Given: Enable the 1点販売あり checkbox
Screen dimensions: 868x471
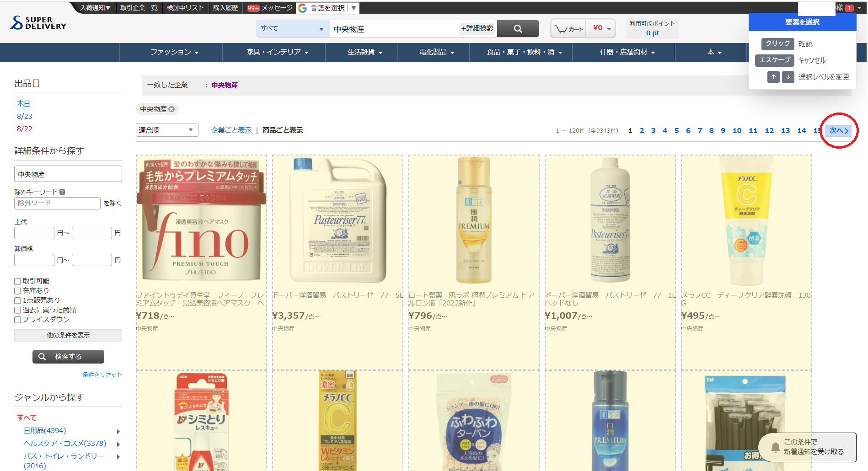Looking at the screenshot, I should pos(17,300).
